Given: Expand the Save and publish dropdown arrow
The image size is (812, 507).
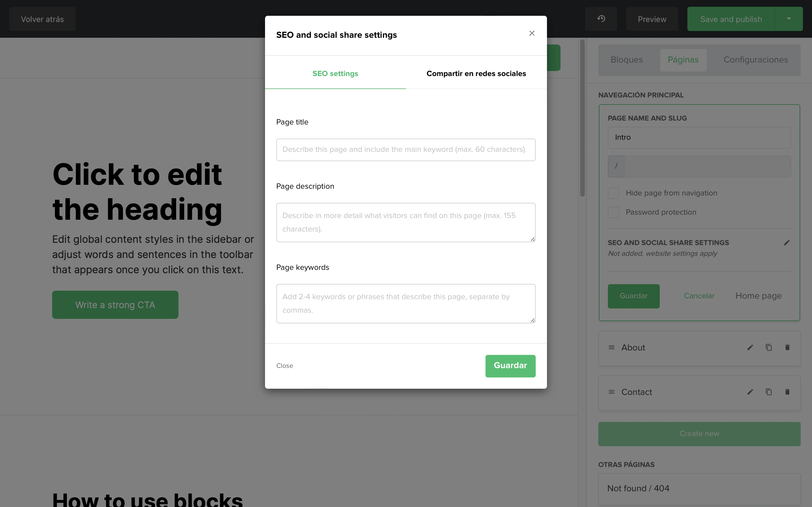Looking at the screenshot, I should (789, 19).
